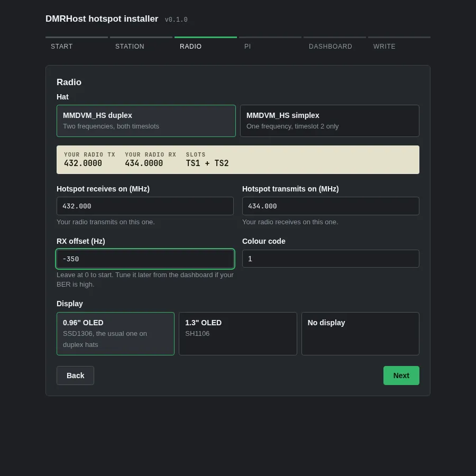Click the DMRHost hotspot installer title

(x=102, y=19)
